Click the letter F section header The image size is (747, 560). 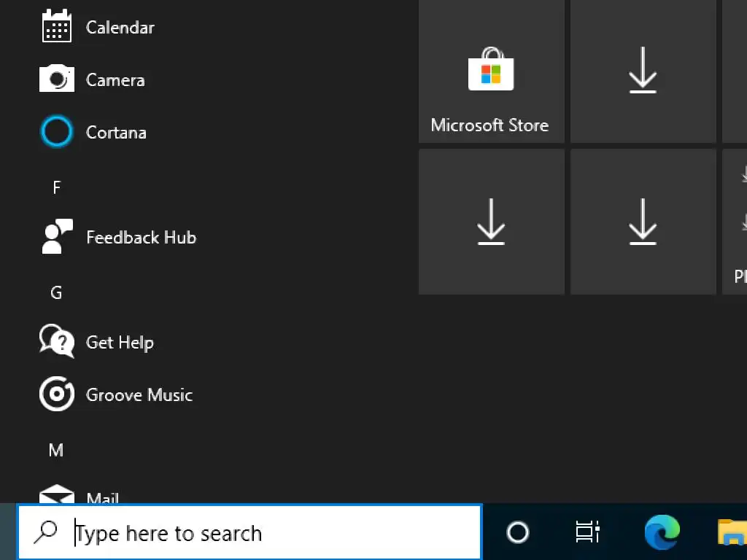coord(56,188)
